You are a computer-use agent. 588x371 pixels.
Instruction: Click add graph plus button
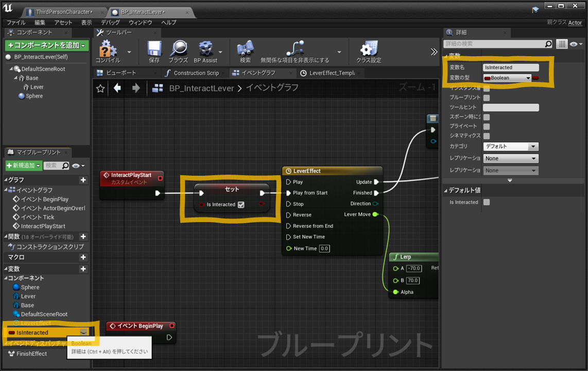pyautogui.click(x=83, y=180)
